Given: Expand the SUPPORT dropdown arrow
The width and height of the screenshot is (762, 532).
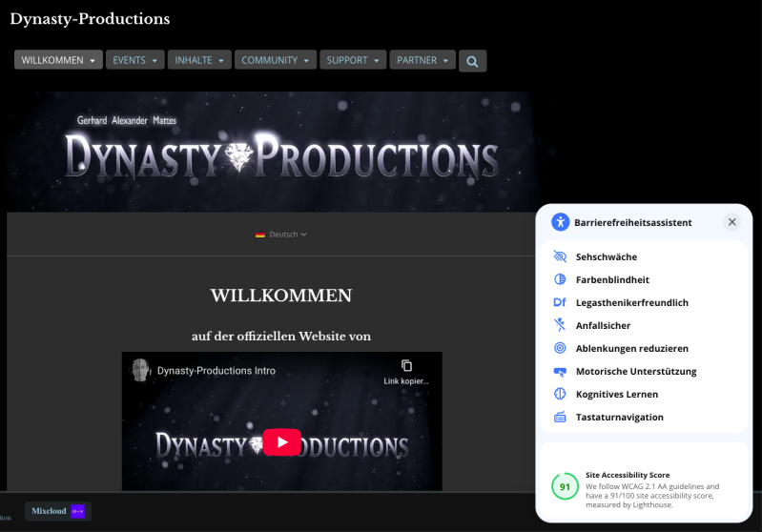Looking at the screenshot, I should coord(376,61).
